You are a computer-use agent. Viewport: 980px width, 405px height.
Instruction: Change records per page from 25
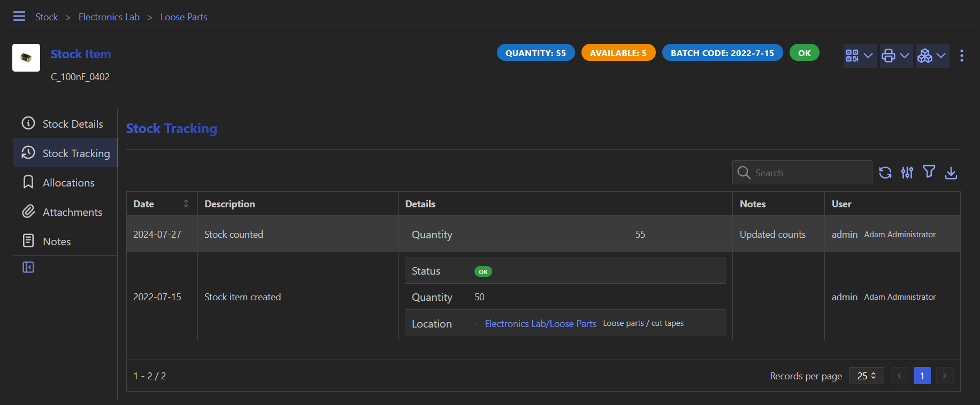click(x=866, y=376)
